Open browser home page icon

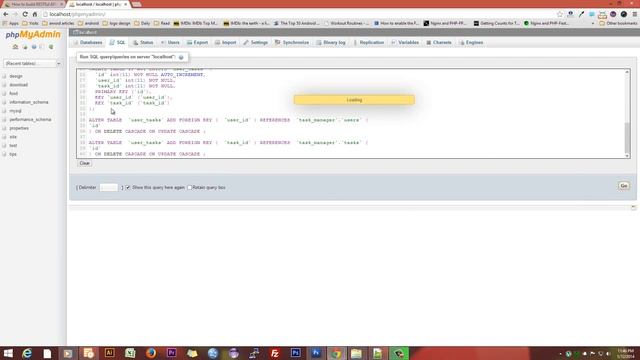[35, 14]
